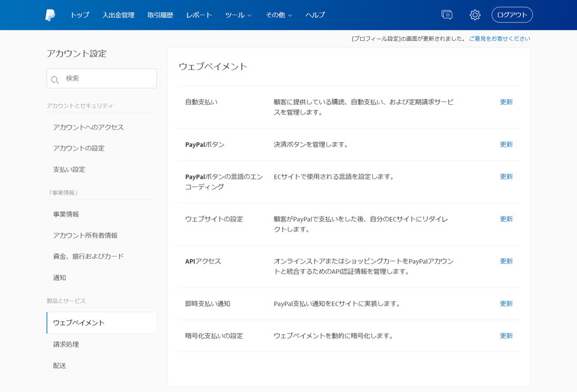Click the ウェブサイトの設定 row label

click(214, 219)
